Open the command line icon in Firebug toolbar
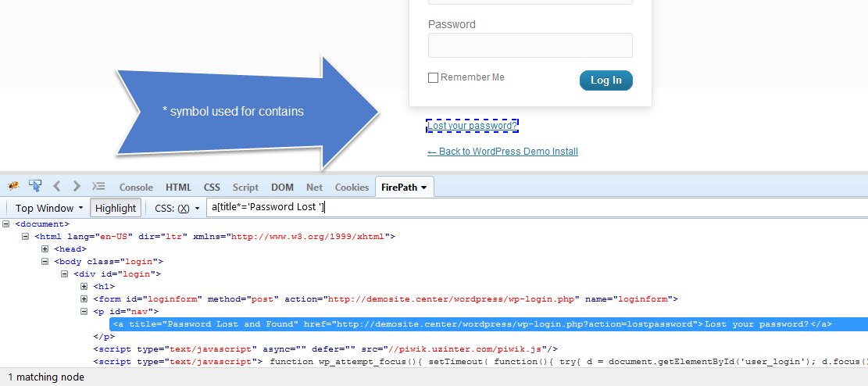 pyautogui.click(x=98, y=186)
